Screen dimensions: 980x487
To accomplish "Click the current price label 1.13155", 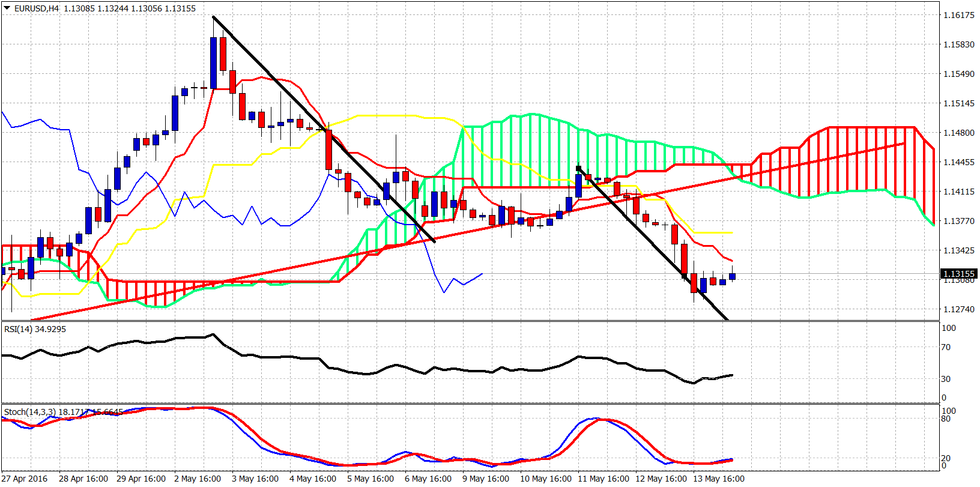I will (959, 274).
